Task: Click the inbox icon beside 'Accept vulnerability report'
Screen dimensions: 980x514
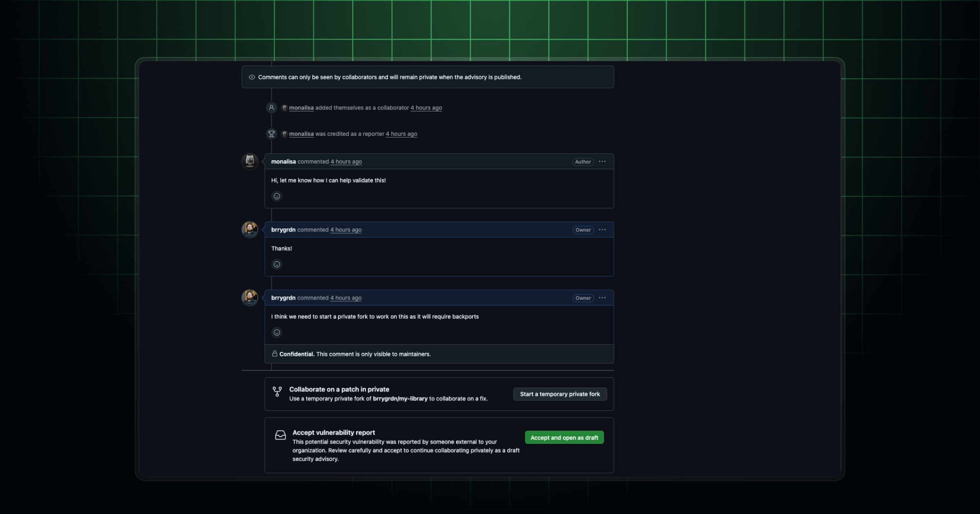Action: (x=281, y=435)
